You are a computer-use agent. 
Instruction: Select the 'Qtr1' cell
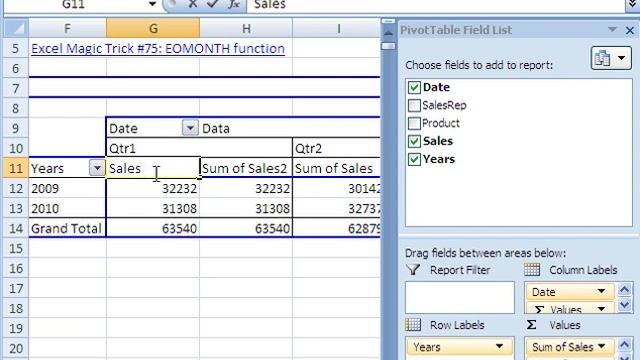(x=153, y=148)
